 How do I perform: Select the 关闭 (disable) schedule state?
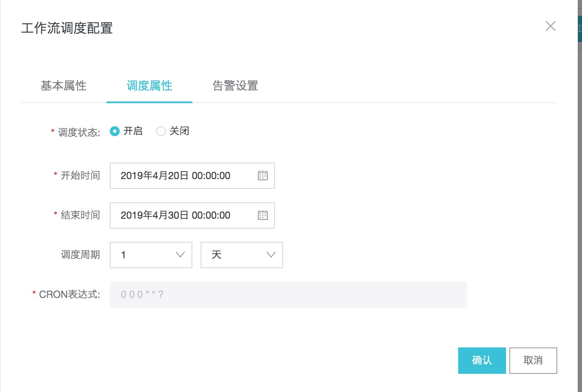coord(161,131)
